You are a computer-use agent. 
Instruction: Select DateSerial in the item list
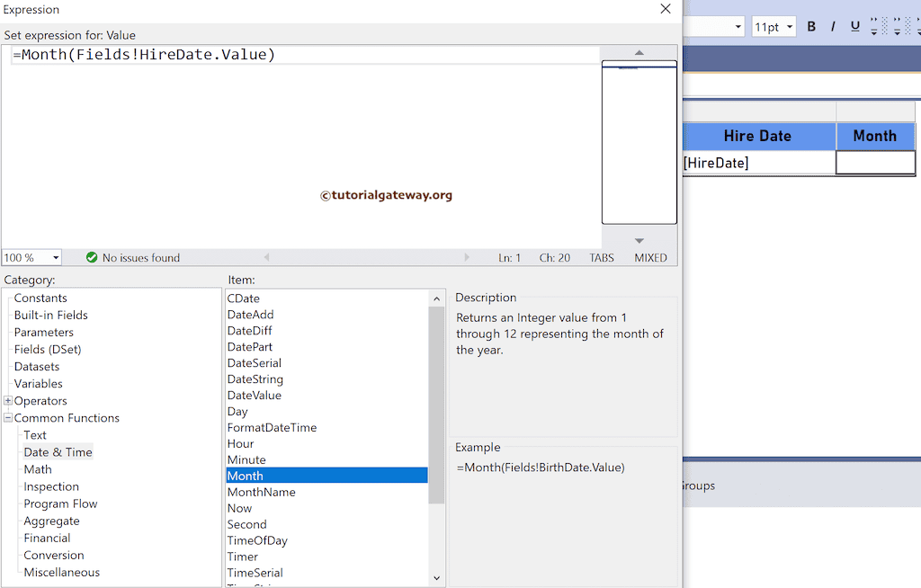click(x=255, y=363)
